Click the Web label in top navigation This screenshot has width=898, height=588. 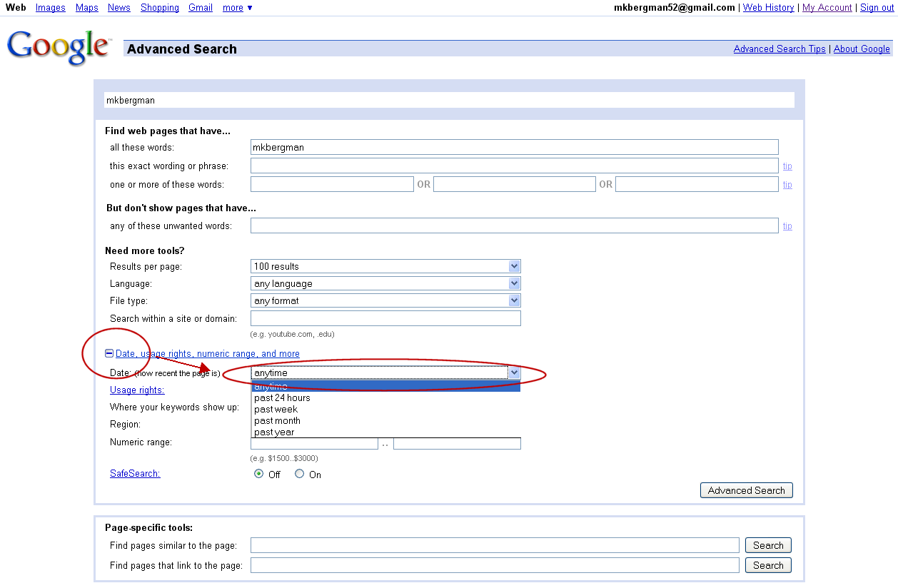(16, 7)
